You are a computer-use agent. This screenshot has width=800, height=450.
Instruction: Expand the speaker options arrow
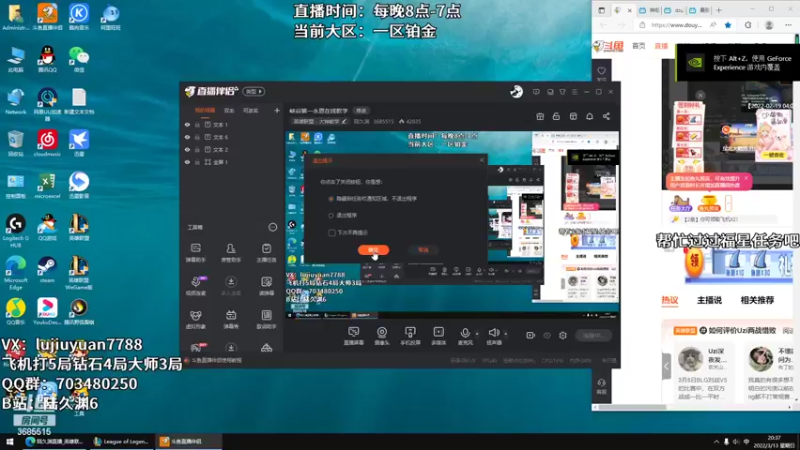coord(506,334)
